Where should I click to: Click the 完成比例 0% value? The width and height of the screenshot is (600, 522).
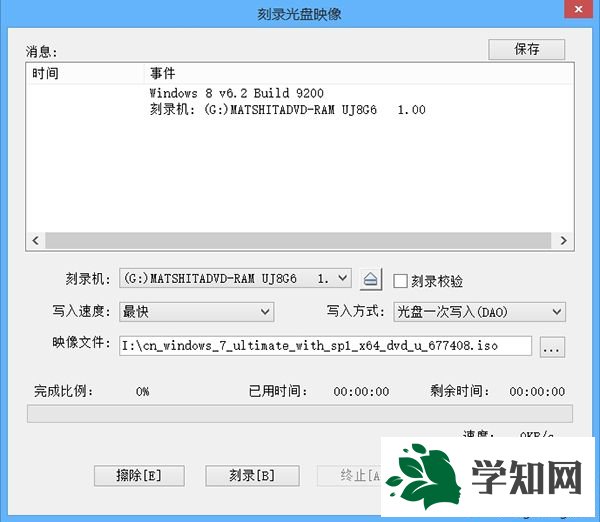pyautogui.click(x=142, y=392)
